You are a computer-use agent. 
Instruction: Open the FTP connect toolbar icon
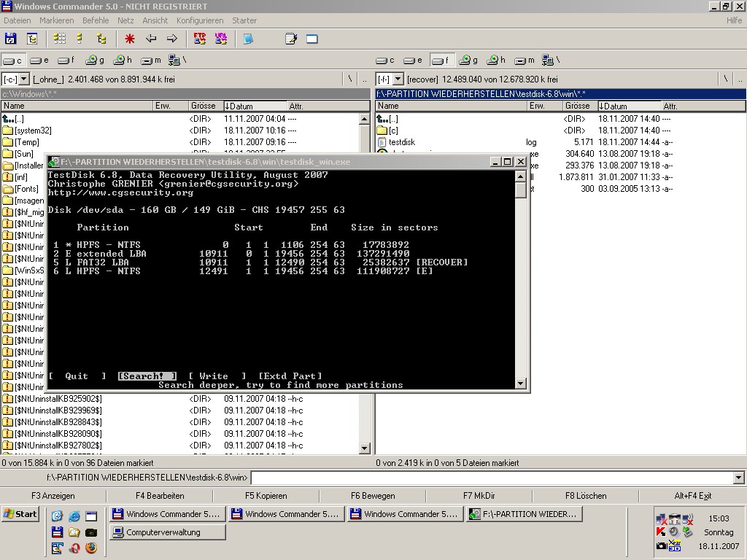point(200,39)
